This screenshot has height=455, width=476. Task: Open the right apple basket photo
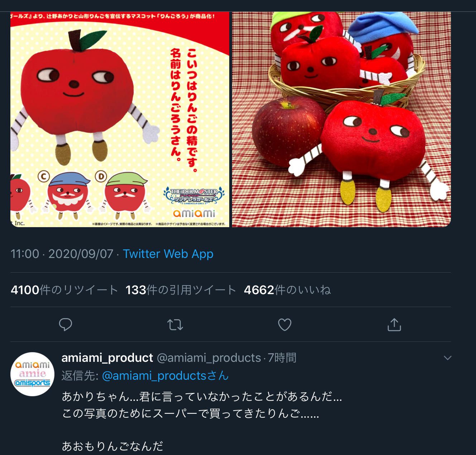point(341,119)
